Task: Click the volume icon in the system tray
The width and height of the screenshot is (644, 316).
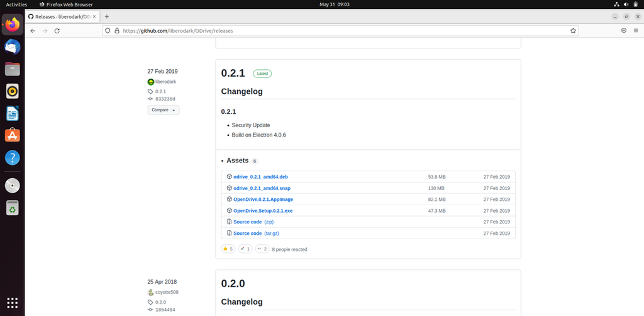Action: tap(626, 4)
